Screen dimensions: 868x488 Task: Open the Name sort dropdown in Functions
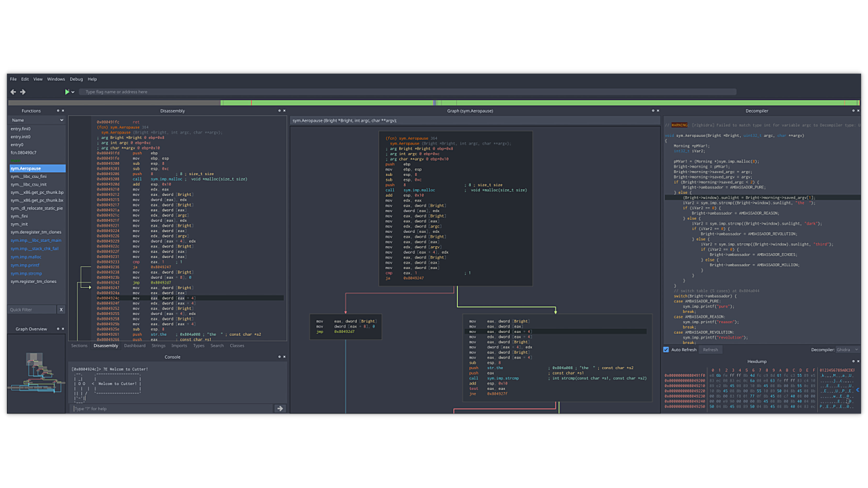click(x=37, y=120)
